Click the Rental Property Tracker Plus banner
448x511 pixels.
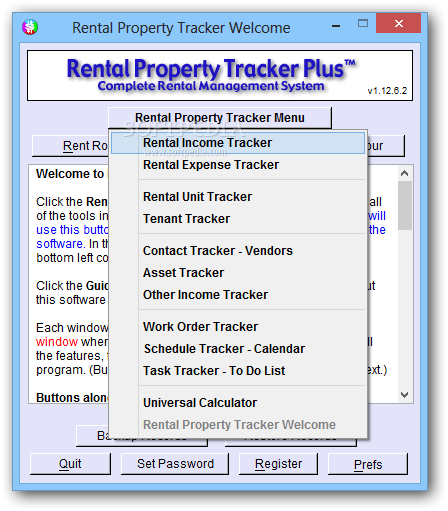(220, 76)
